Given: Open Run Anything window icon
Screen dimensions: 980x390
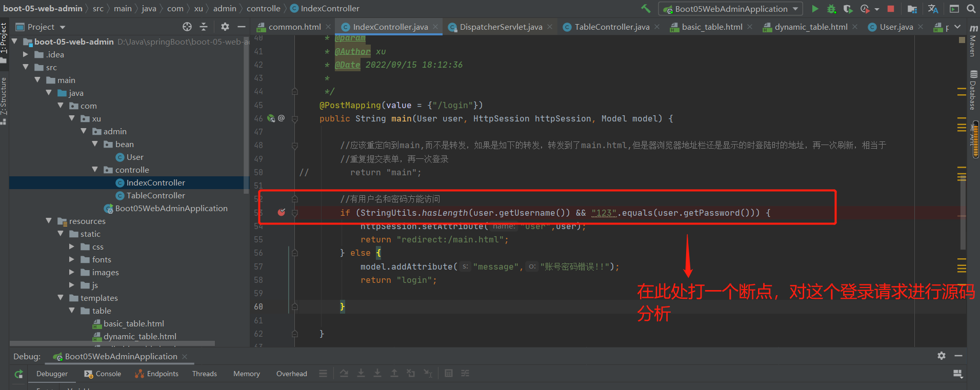Looking at the screenshot, I should pos(954,9).
